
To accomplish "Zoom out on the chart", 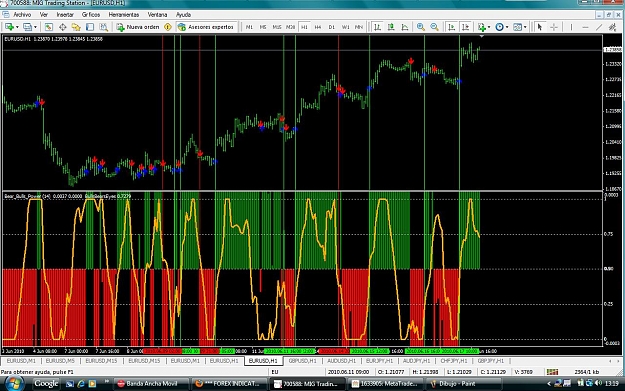I will point(434,27).
